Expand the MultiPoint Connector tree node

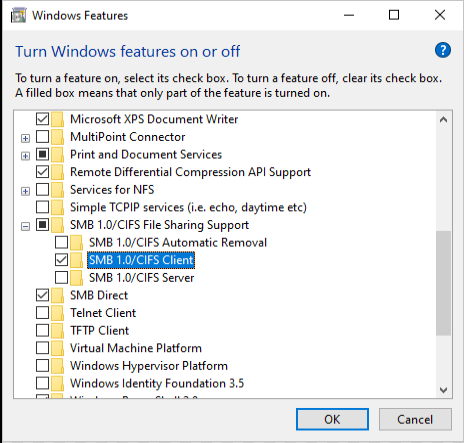25,138
